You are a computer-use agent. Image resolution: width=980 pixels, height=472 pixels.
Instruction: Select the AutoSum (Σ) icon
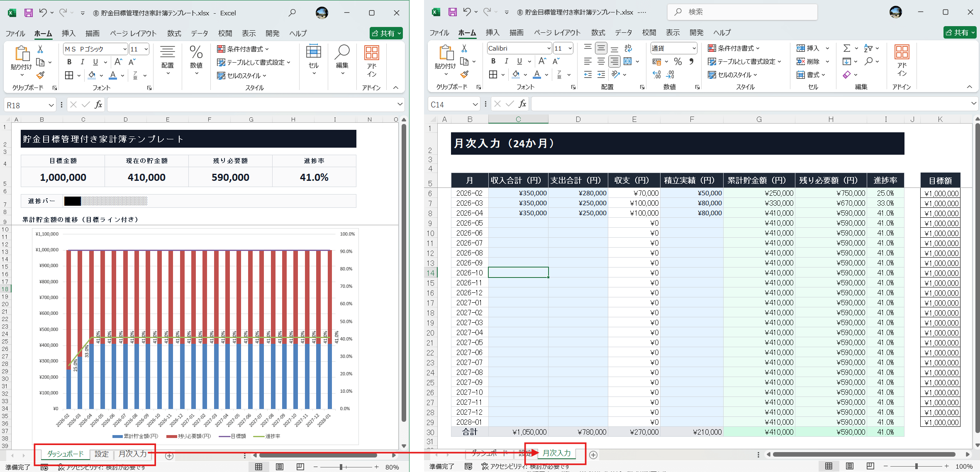point(848,48)
